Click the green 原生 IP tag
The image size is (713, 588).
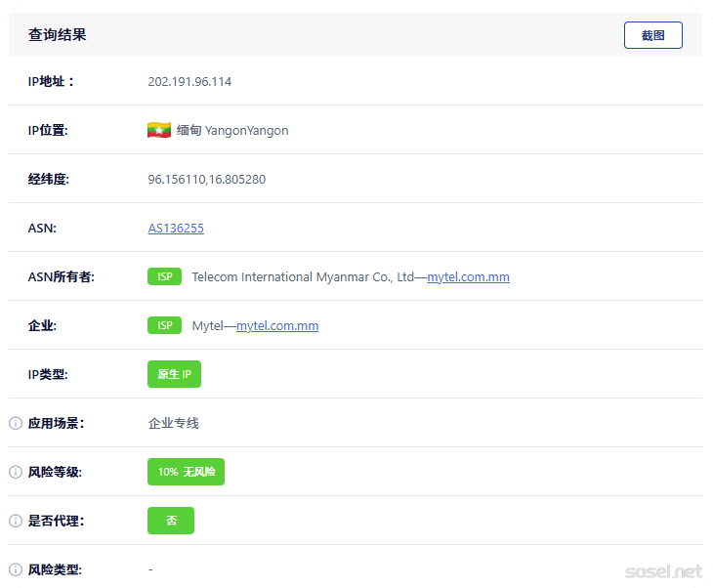174,375
